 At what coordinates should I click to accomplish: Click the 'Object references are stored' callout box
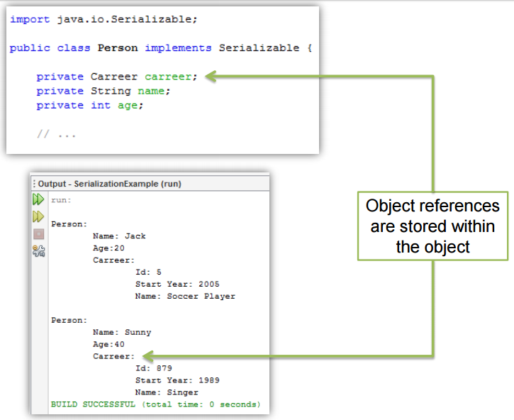[432, 226]
